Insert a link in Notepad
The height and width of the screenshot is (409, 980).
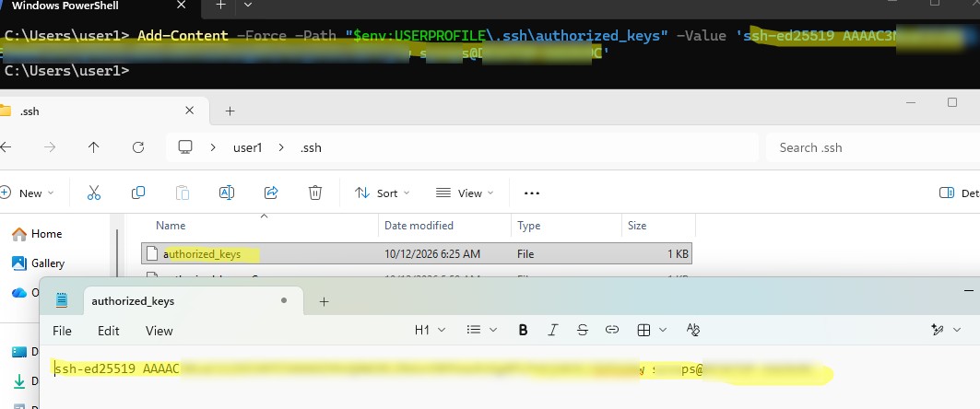[612, 331]
